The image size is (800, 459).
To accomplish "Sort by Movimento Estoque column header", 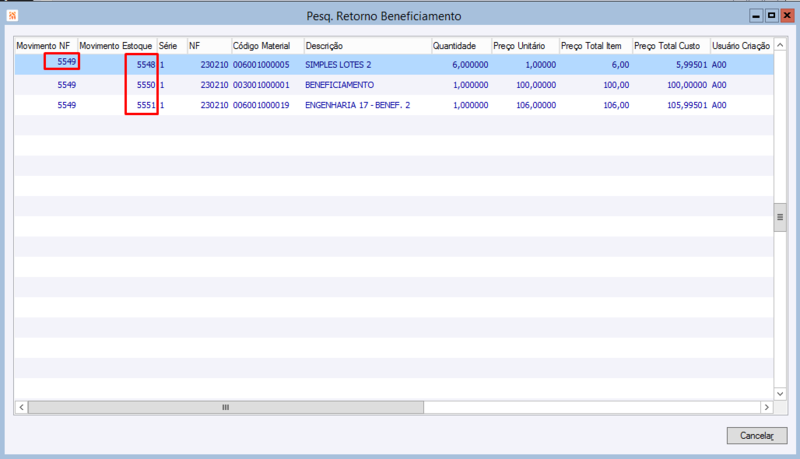I will 117,46.
